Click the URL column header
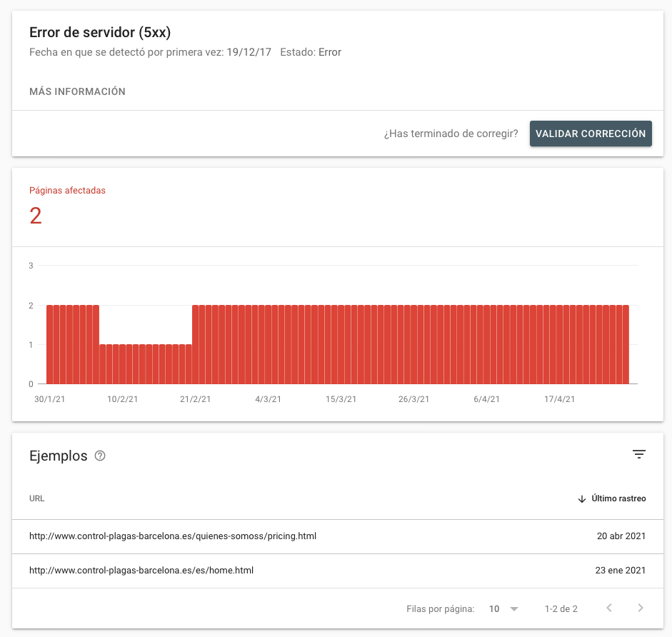Screen dimensions: 672x637 [37, 498]
